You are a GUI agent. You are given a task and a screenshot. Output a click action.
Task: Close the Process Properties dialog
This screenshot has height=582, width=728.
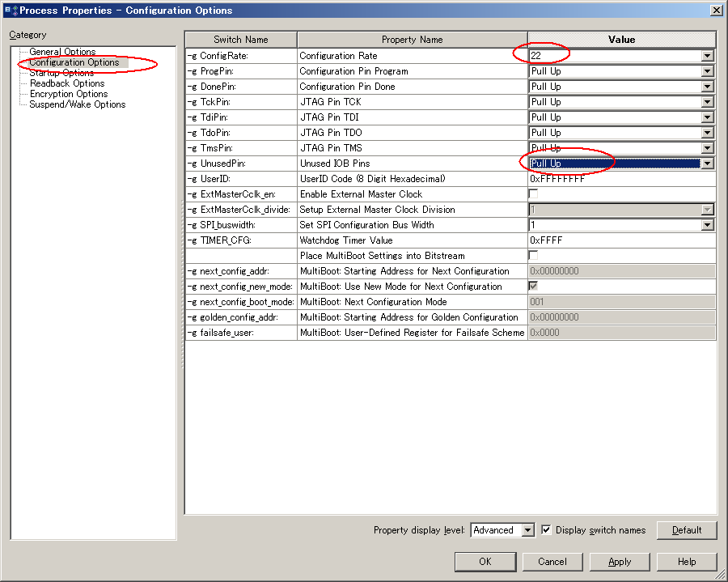(x=716, y=10)
